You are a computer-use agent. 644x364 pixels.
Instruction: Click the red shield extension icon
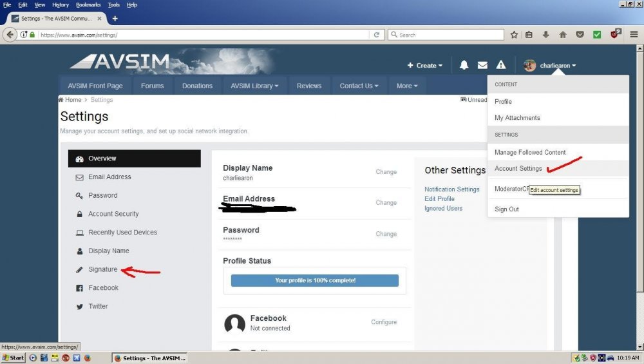(x=615, y=34)
